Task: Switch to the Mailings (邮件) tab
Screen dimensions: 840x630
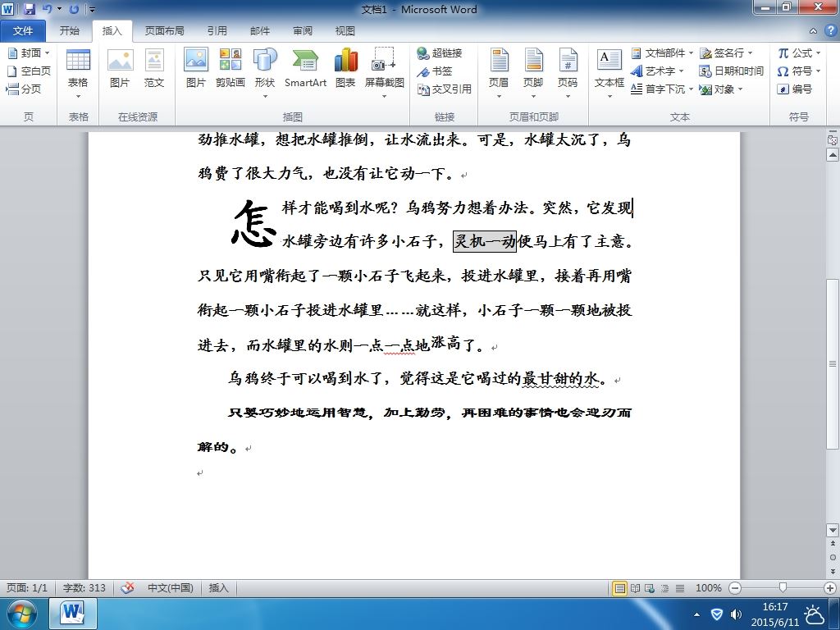Action: (260, 31)
